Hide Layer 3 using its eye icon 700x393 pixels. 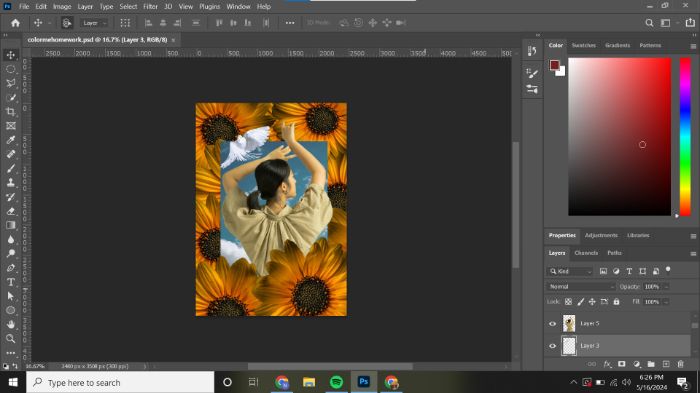[x=552, y=346]
